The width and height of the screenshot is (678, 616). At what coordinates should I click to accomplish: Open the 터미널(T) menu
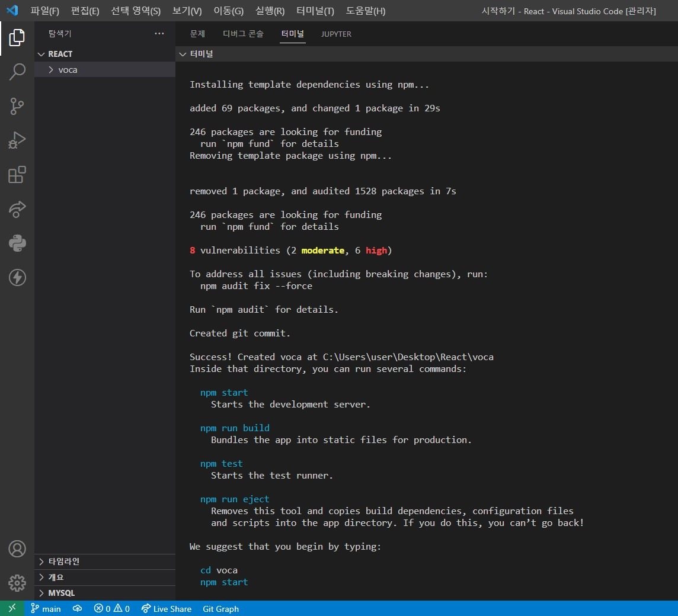(315, 11)
